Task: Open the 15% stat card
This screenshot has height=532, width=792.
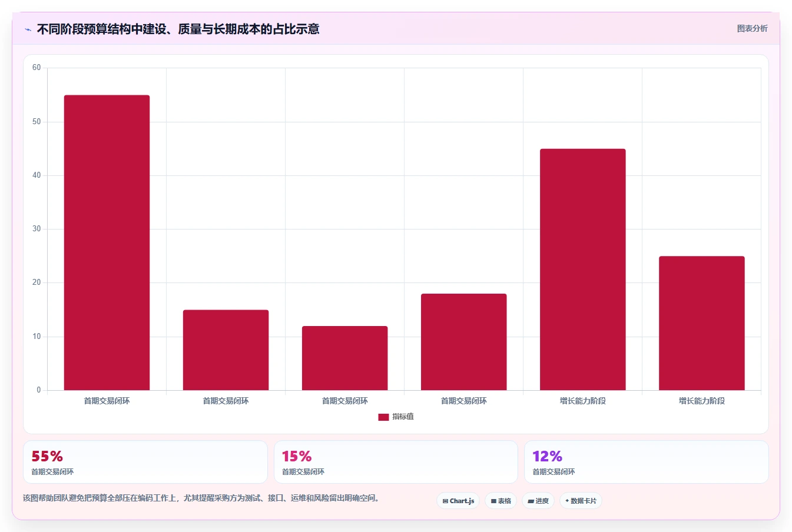Action: [x=396, y=462]
